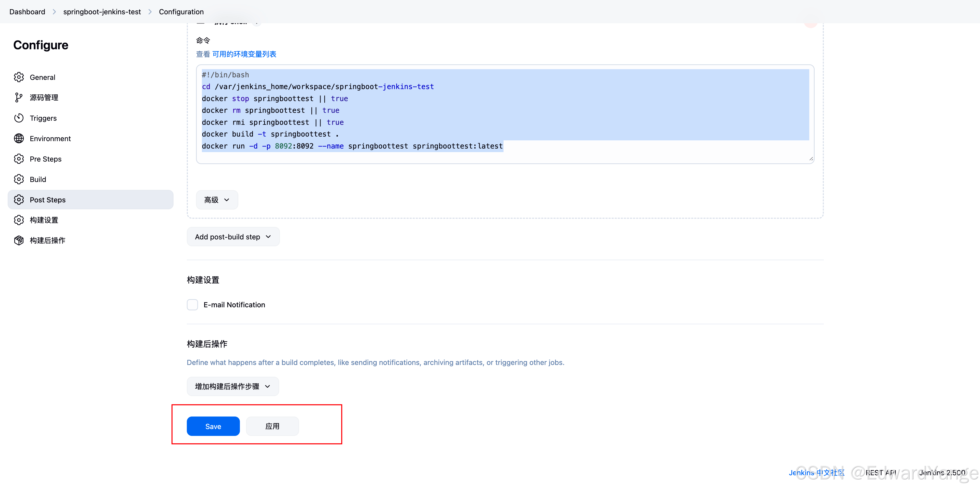Click the Environment globe icon
The height and width of the screenshot is (489, 980).
pyautogui.click(x=19, y=139)
